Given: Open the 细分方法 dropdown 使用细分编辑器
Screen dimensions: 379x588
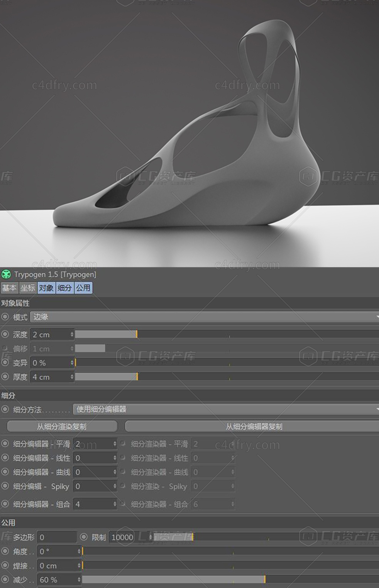Looking at the screenshot, I should [x=226, y=409].
